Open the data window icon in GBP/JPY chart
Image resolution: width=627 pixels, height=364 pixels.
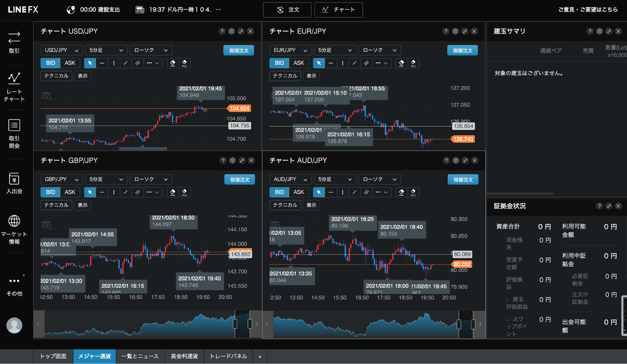[x=47, y=225]
